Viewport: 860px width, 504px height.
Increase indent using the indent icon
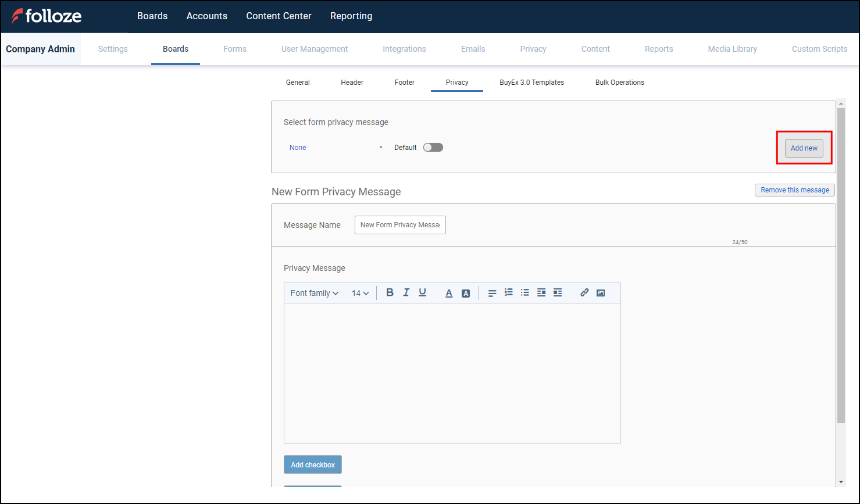point(541,292)
